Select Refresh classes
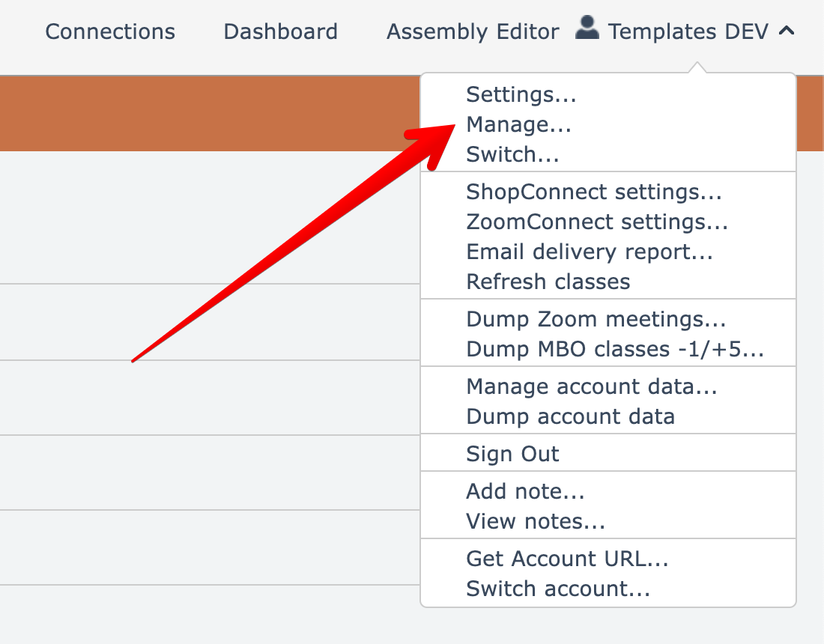Image resolution: width=824 pixels, height=644 pixels. [548, 282]
